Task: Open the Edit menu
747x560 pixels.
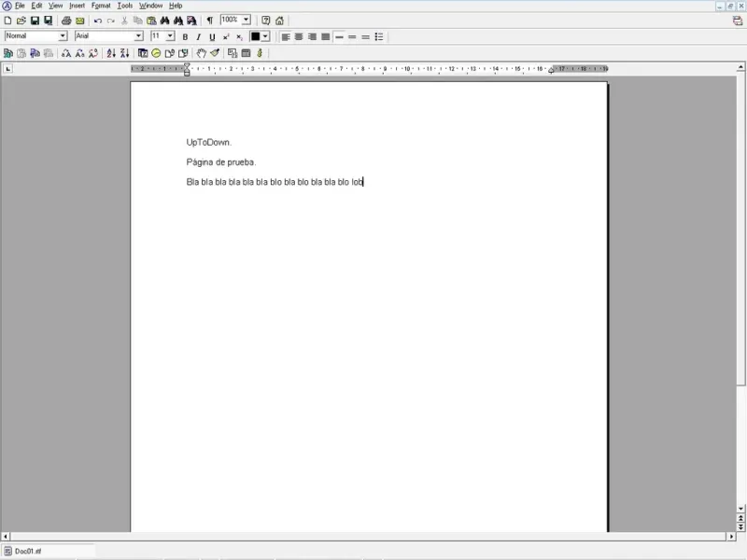Action: [36, 6]
